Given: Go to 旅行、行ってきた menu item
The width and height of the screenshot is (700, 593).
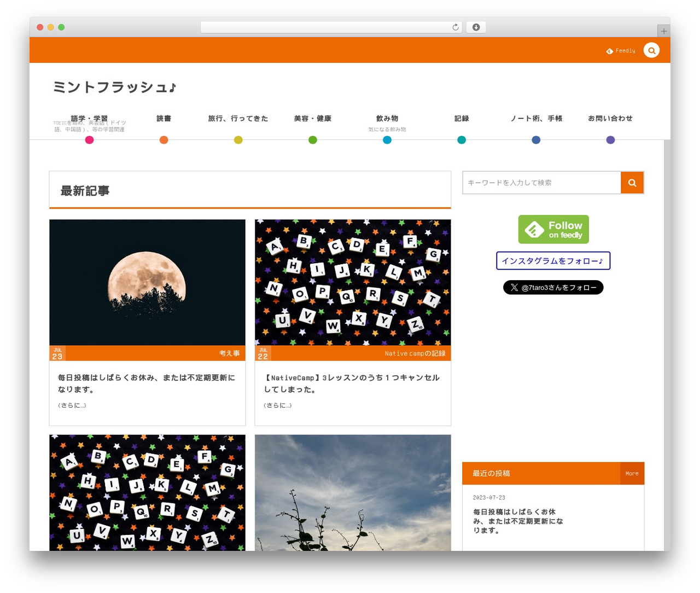Looking at the screenshot, I should tap(238, 118).
